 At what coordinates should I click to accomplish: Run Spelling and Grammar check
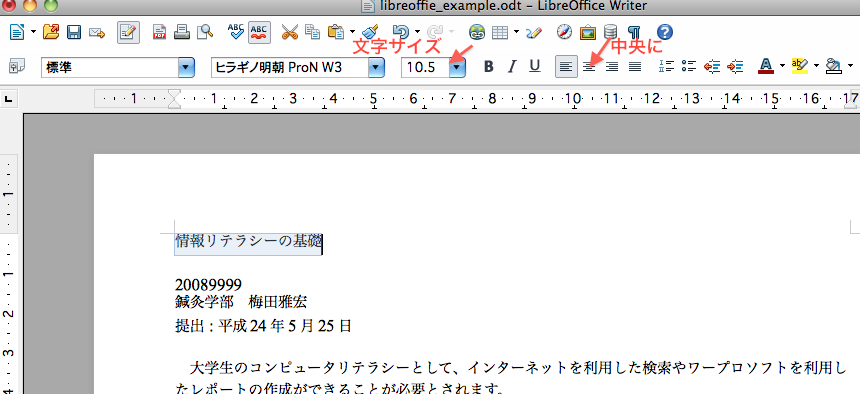[x=236, y=32]
